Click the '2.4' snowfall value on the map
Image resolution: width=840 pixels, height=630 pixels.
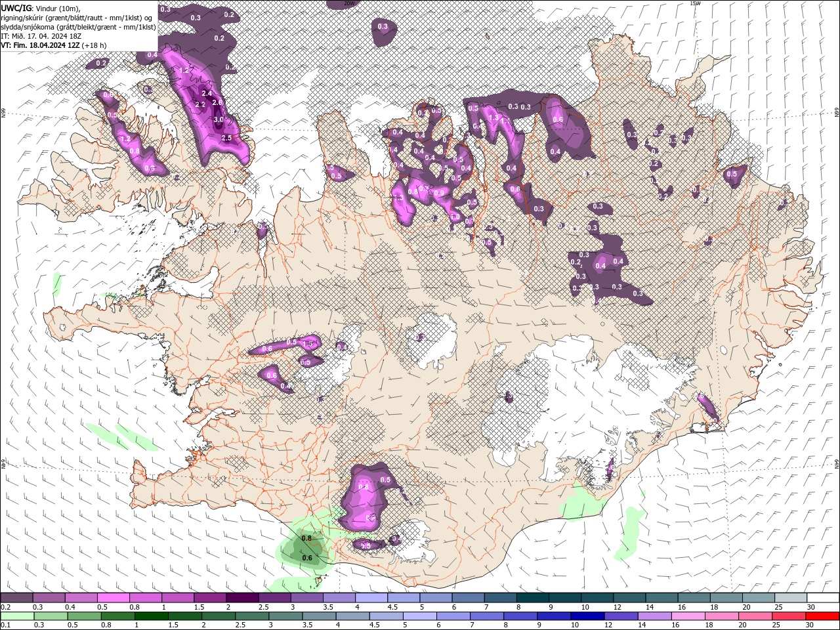[207, 93]
